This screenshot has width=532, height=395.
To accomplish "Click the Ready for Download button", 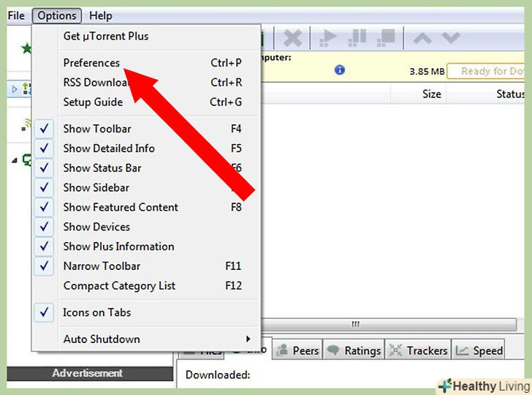I will pyautogui.click(x=486, y=72).
